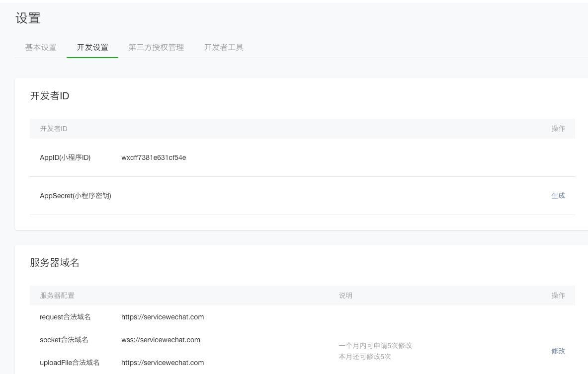The image size is (588, 374).
Task: Click the uploadFile合法域名 label
Action: [x=70, y=363]
